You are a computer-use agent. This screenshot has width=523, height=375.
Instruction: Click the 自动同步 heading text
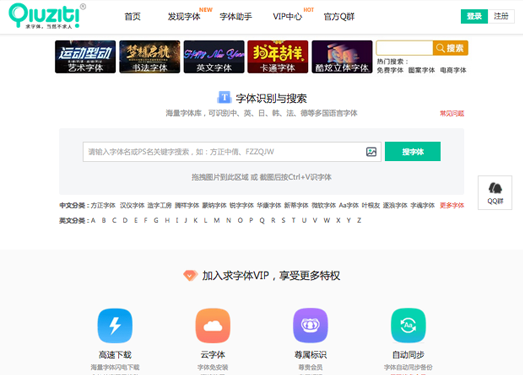pos(408,355)
